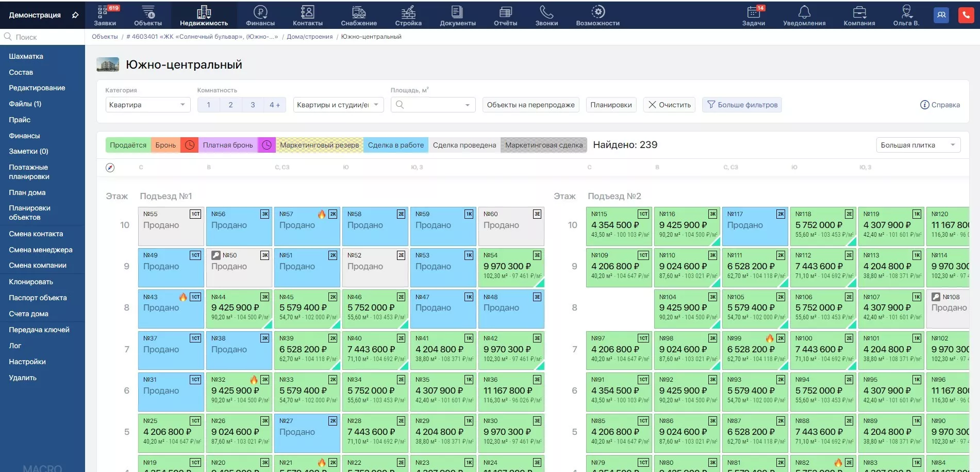Viewport: 980px width, 472px height.
Task: Open the Звонки module icon
Action: tap(546, 14)
